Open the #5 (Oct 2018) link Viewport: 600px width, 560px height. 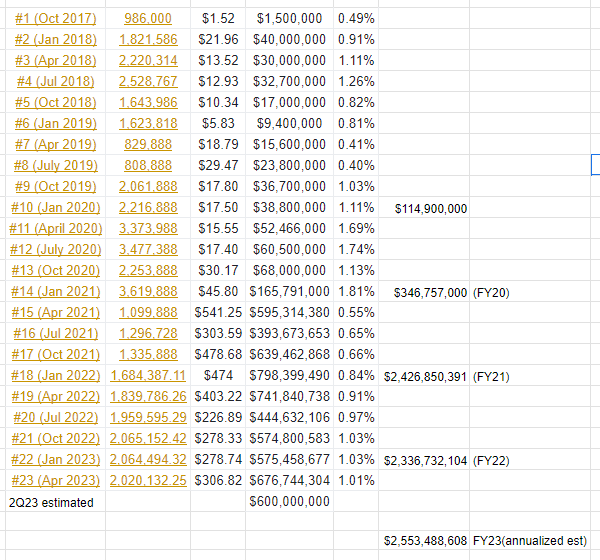tap(55, 103)
